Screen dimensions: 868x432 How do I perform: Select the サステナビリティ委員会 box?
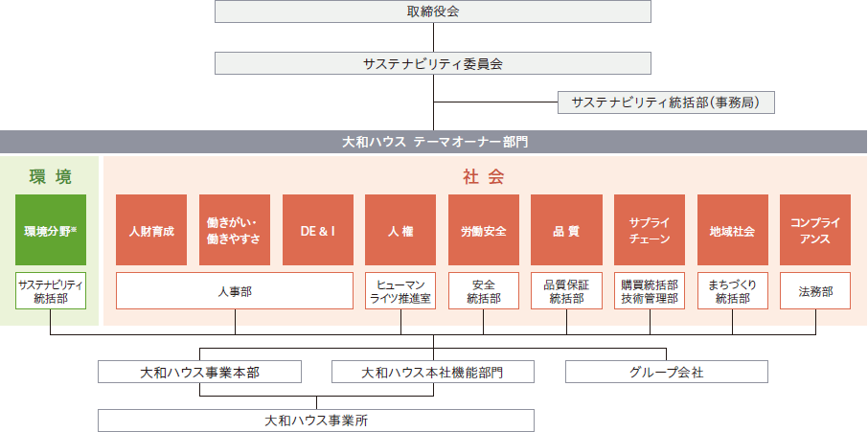(433, 63)
